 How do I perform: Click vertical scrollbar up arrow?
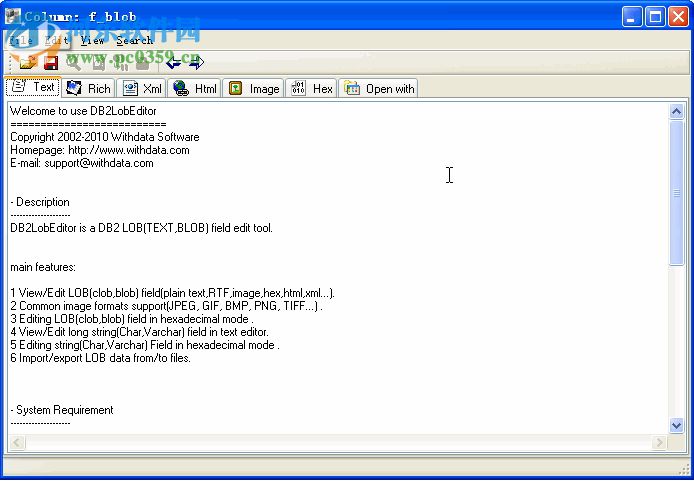(676, 112)
